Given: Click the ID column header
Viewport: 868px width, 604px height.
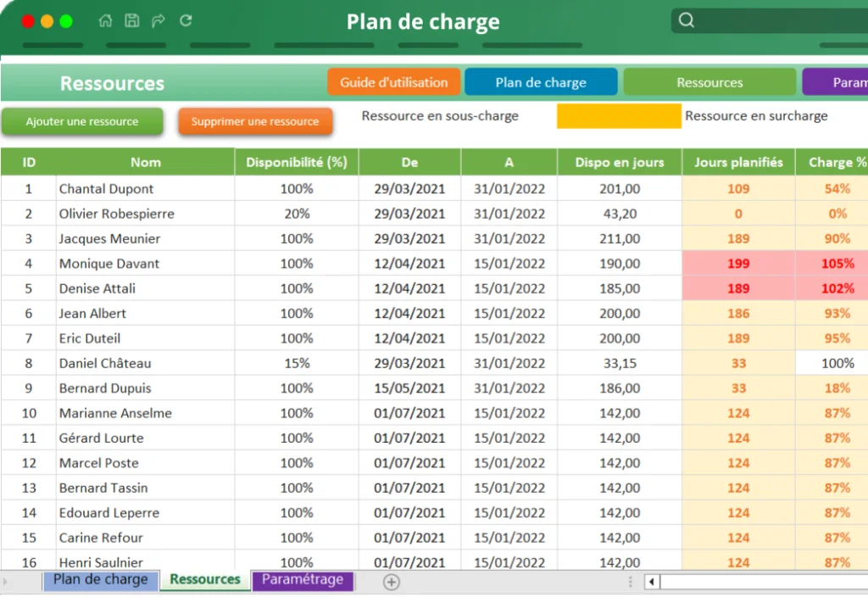Looking at the screenshot, I should click(29, 162).
